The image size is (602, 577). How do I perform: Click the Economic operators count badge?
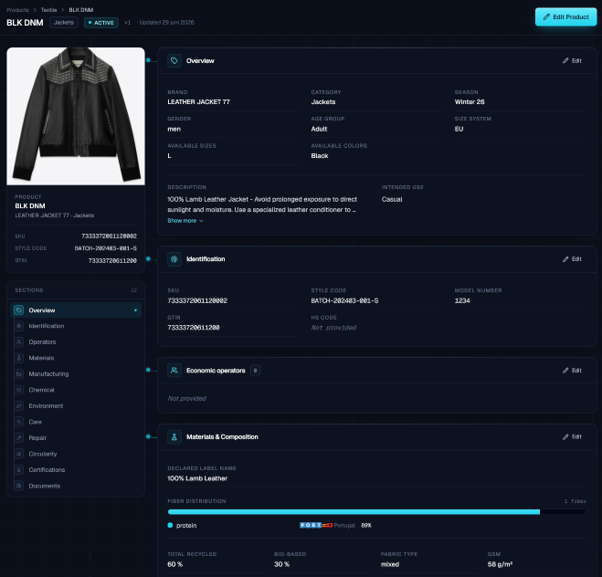255,370
